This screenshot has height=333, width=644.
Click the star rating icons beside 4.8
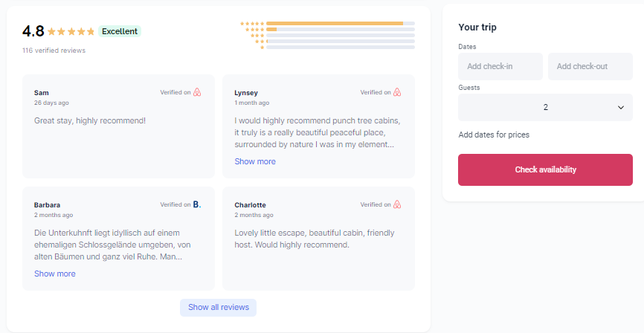[71, 32]
